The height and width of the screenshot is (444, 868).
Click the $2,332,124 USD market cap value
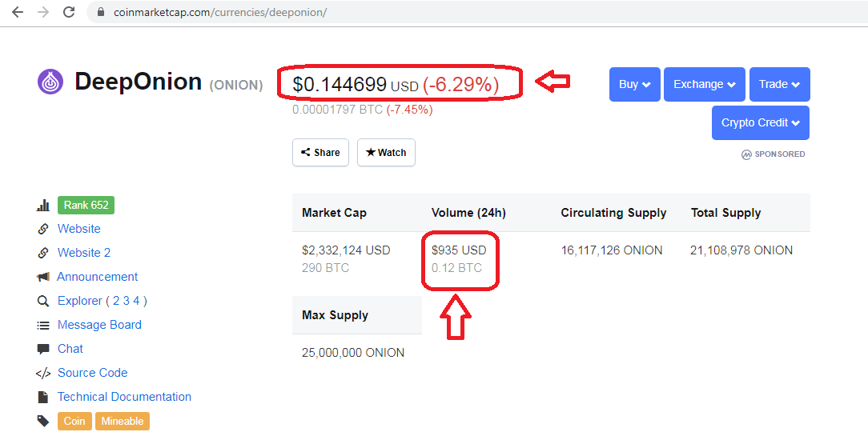[x=346, y=250]
